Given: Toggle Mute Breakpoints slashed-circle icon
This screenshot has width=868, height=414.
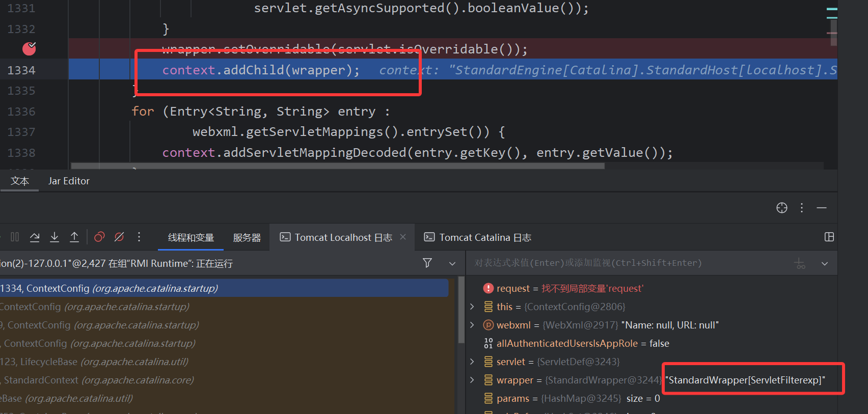Looking at the screenshot, I should click(119, 237).
